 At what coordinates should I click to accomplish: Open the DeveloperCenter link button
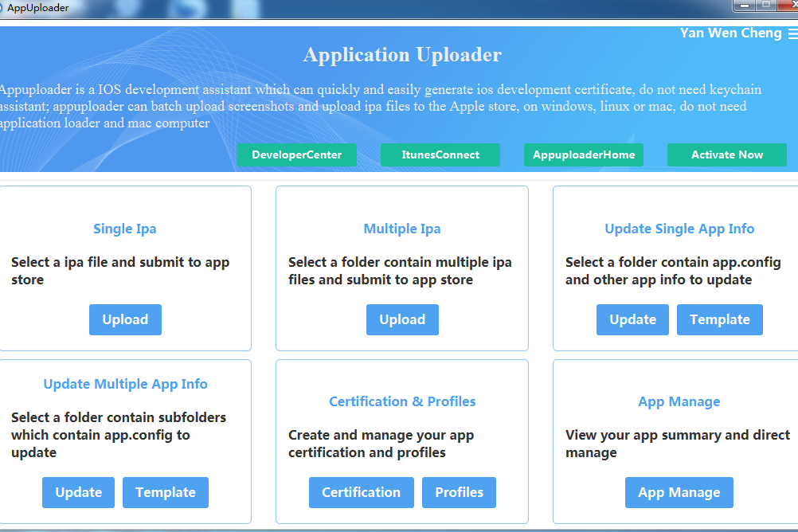pos(297,155)
